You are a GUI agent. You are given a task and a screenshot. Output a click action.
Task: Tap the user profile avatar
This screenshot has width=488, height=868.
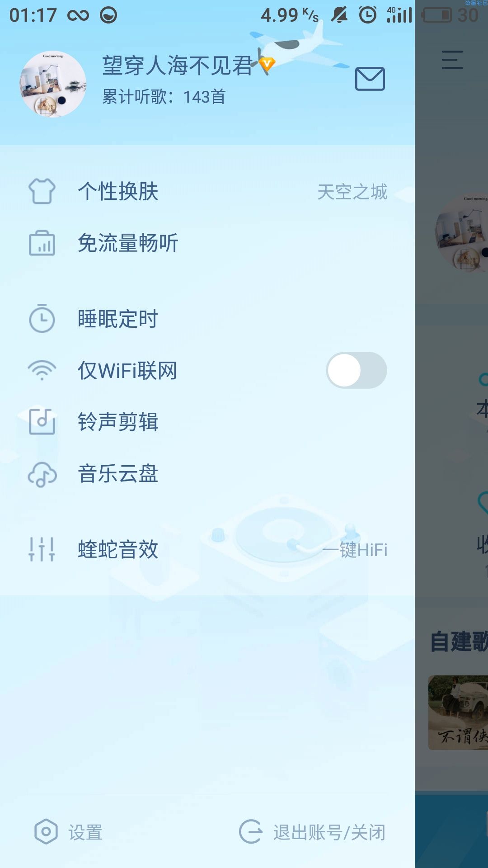(53, 84)
